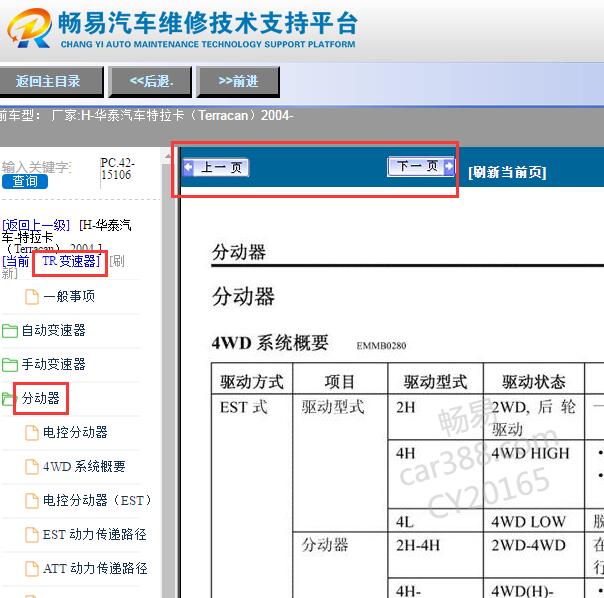The image size is (604, 598).
Task: Click document icon beside 电控分动器（EST）
Action: coord(32,501)
